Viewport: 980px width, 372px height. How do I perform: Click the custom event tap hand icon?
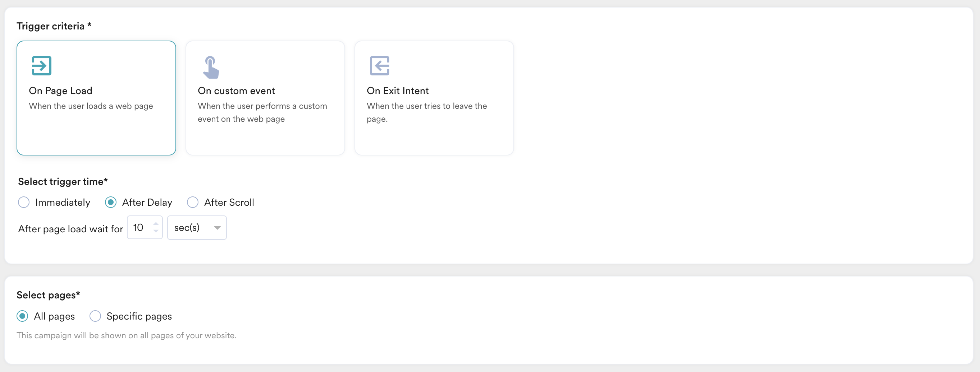point(211,67)
